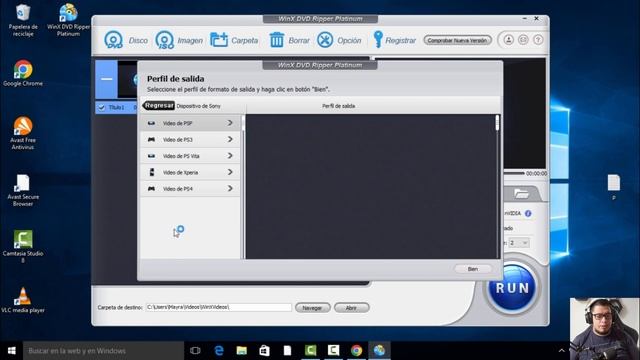Expand the Video de PS Vita chevron
640x360 pixels.
[230, 156]
